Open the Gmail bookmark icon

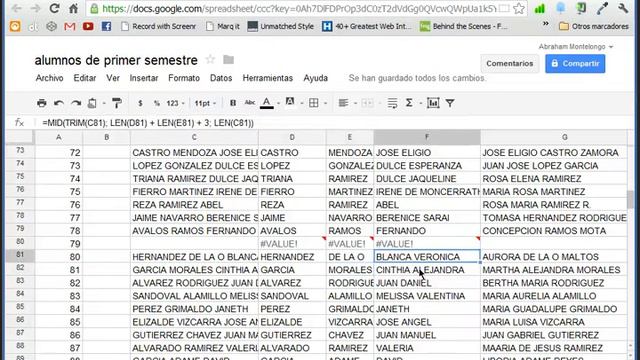tap(70, 27)
